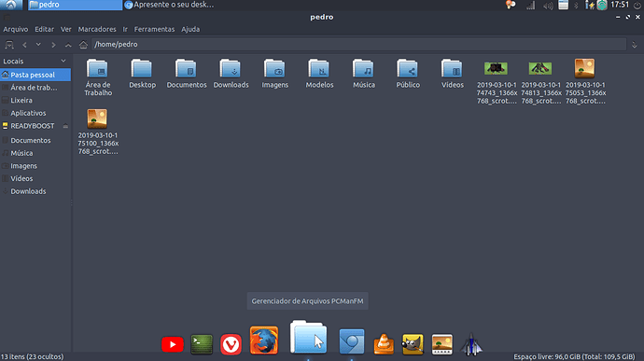Open the Marcadores menu

(x=97, y=29)
